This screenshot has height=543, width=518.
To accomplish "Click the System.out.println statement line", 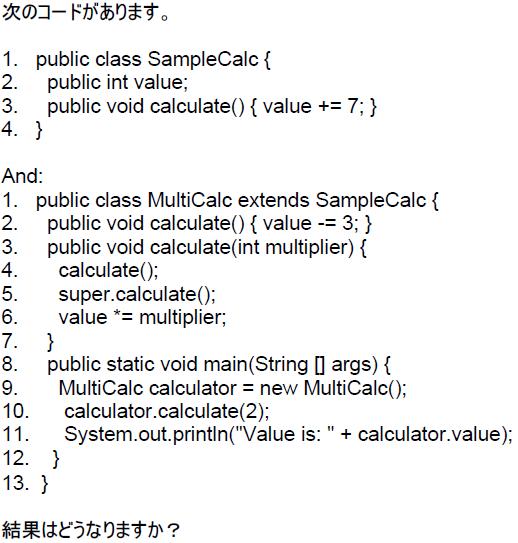I will pyautogui.click(x=257, y=435).
